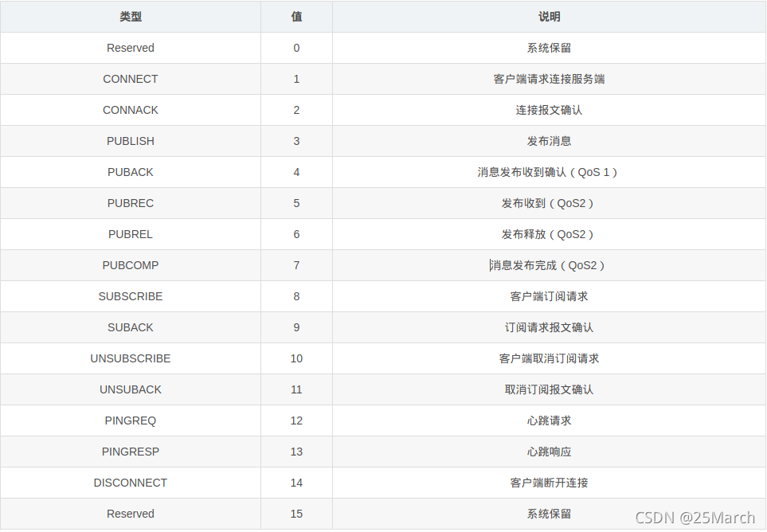Click value 15 in the last row

(x=296, y=514)
